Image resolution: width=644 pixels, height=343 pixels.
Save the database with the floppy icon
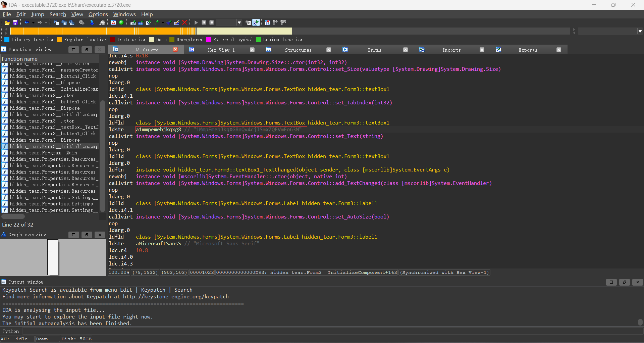15,22
